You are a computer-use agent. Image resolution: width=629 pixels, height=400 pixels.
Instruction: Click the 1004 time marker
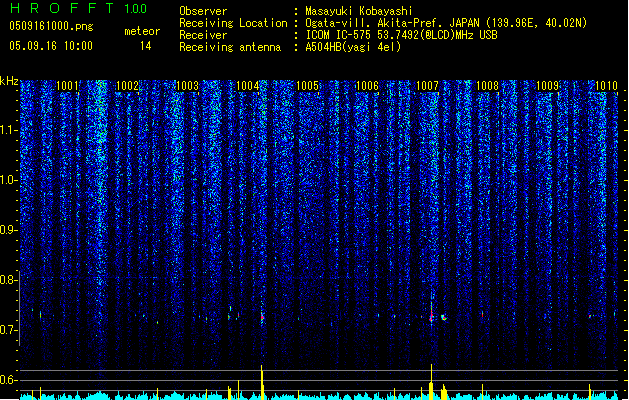pyautogui.click(x=248, y=86)
